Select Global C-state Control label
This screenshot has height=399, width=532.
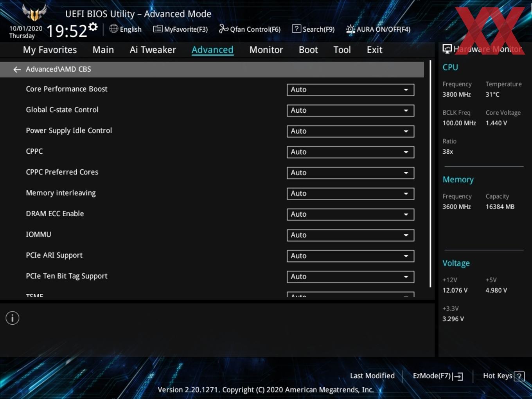tap(62, 110)
